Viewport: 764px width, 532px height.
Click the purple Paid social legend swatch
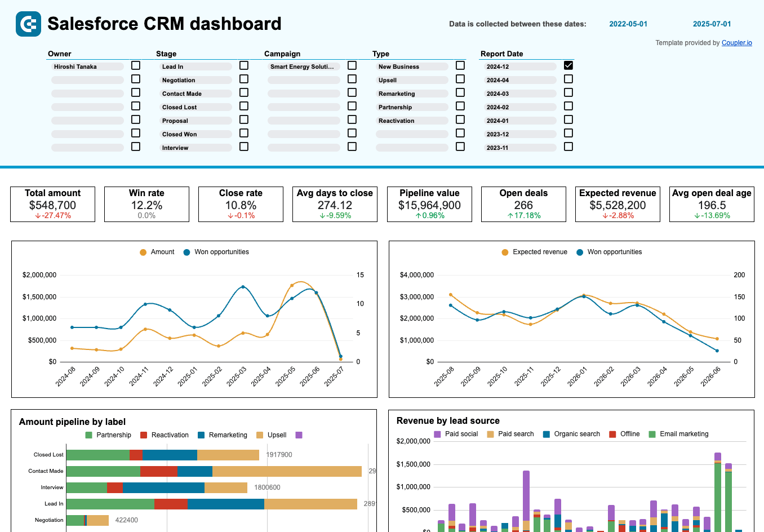437,434
